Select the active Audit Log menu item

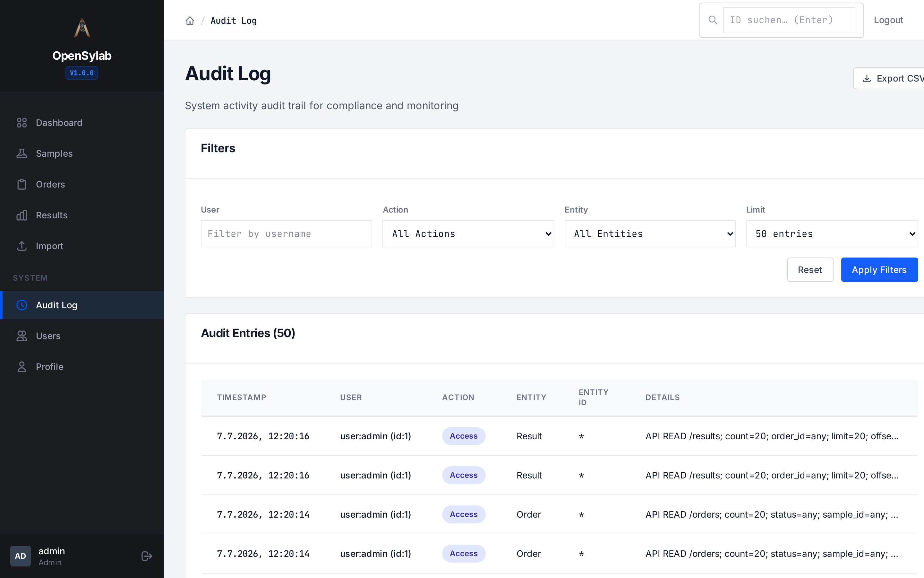pyautogui.click(x=82, y=305)
